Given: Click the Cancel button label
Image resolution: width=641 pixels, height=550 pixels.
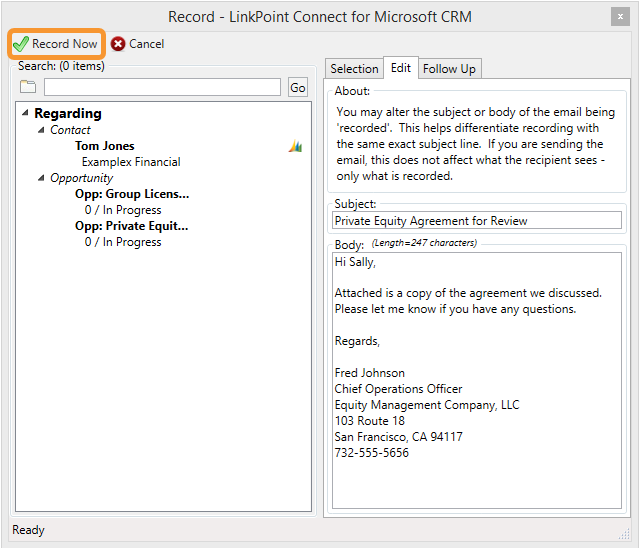Looking at the screenshot, I should click(146, 44).
